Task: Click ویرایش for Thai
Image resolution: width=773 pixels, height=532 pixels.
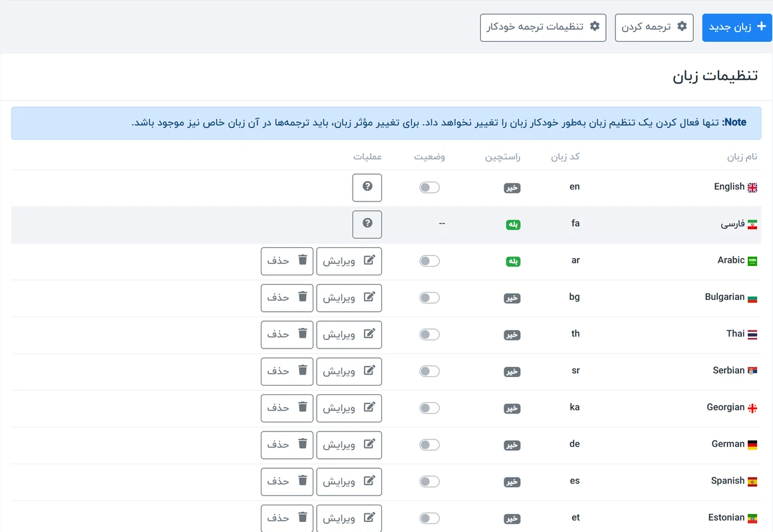Action: click(x=349, y=335)
